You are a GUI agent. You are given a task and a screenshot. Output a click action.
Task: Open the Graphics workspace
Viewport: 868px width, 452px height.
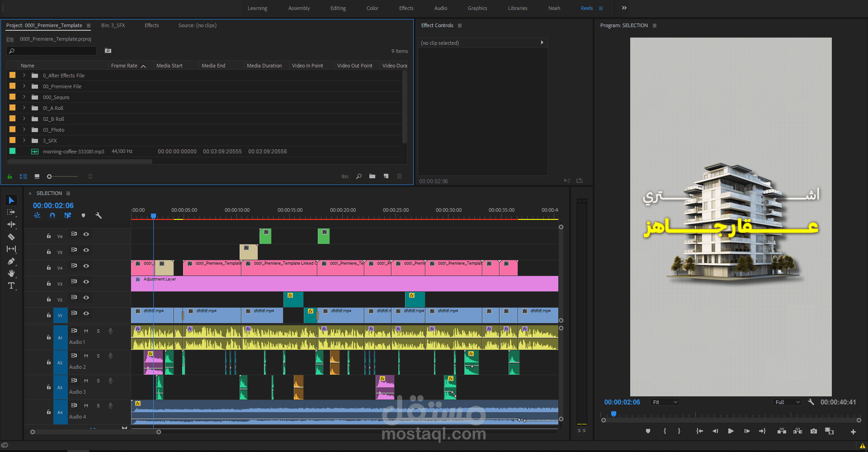tap(477, 8)
